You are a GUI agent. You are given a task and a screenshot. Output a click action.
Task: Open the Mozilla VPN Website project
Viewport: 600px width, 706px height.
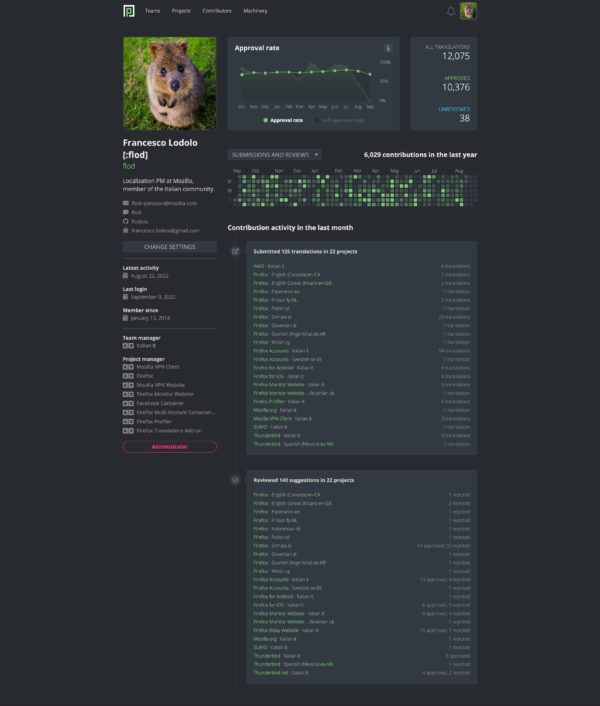[x=161, y=385]
